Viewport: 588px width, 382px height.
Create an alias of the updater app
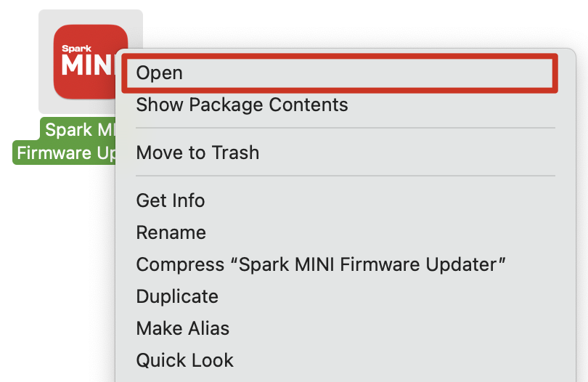pos(182,328)
